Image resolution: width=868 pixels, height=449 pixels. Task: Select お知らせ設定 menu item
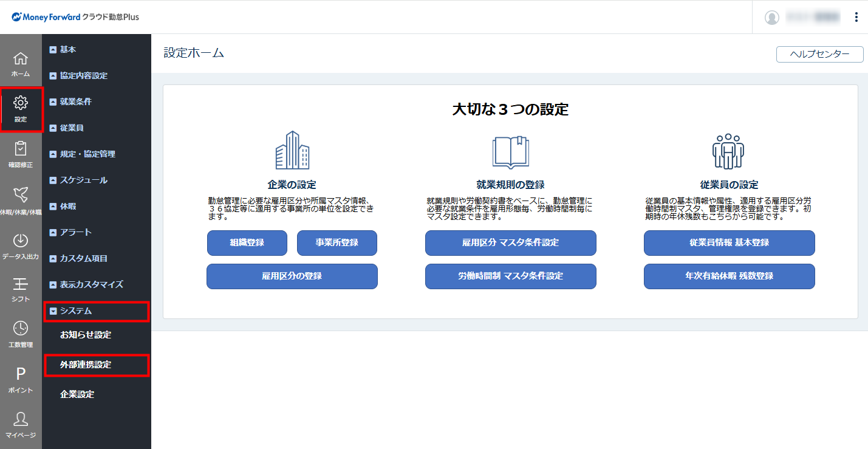(x=86, y=335)
